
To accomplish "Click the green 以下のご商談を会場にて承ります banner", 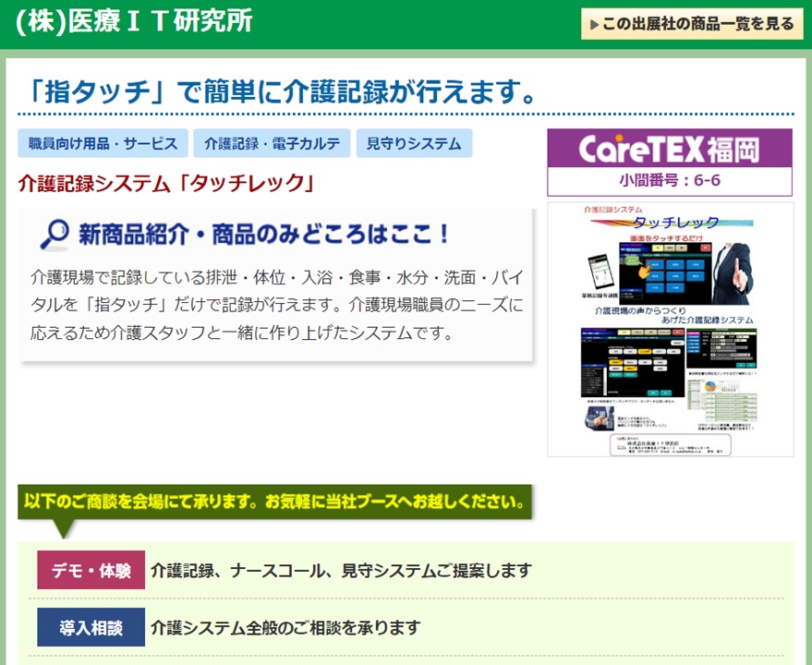I will [x=275, y=502].
